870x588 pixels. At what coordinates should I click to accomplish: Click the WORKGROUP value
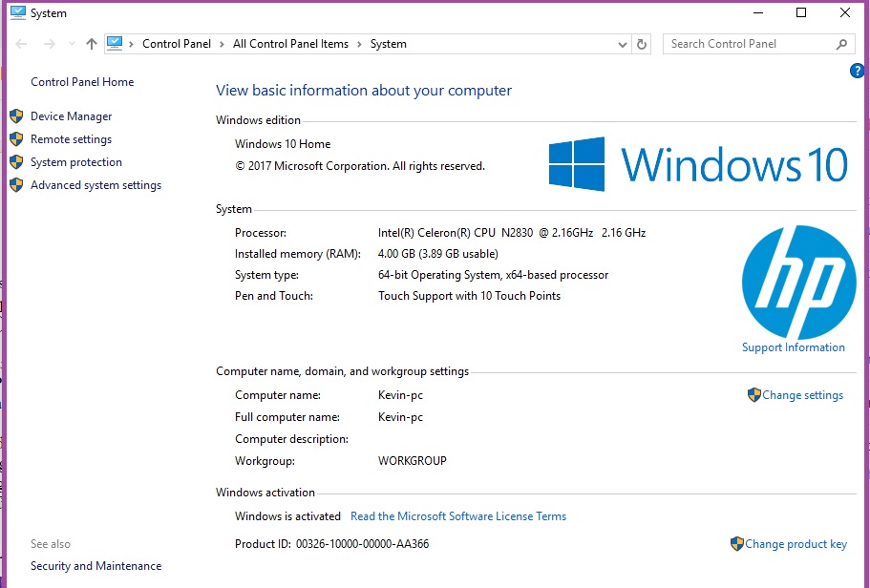tap(413, 461)
